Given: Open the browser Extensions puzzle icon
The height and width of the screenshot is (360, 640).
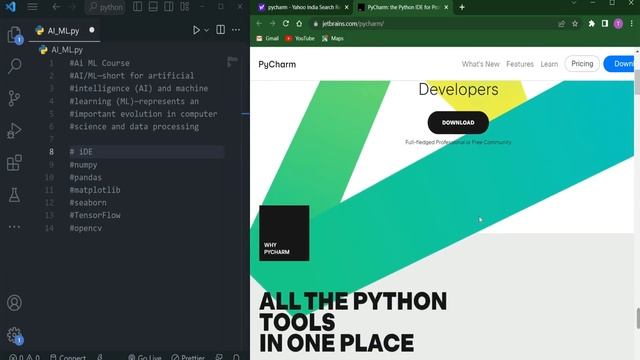Looking at the screenshot, I should (591, 24).
